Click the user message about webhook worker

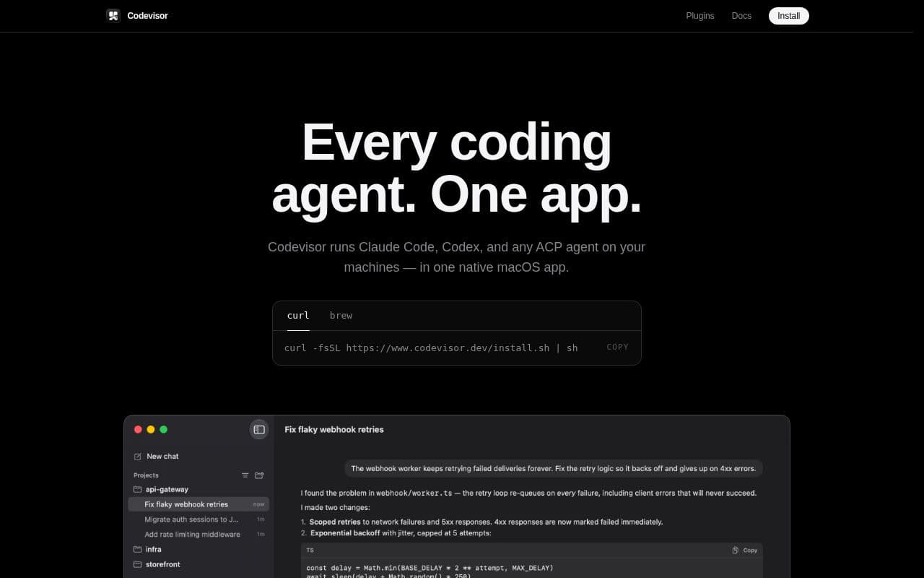pos(554,468)
